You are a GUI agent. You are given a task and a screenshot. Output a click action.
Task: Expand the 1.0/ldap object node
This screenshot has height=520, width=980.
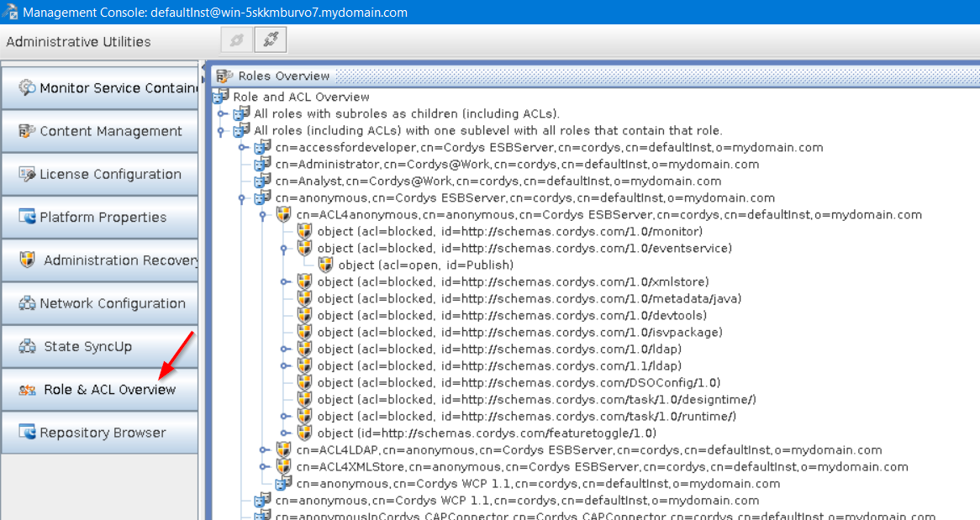point(285,349)
